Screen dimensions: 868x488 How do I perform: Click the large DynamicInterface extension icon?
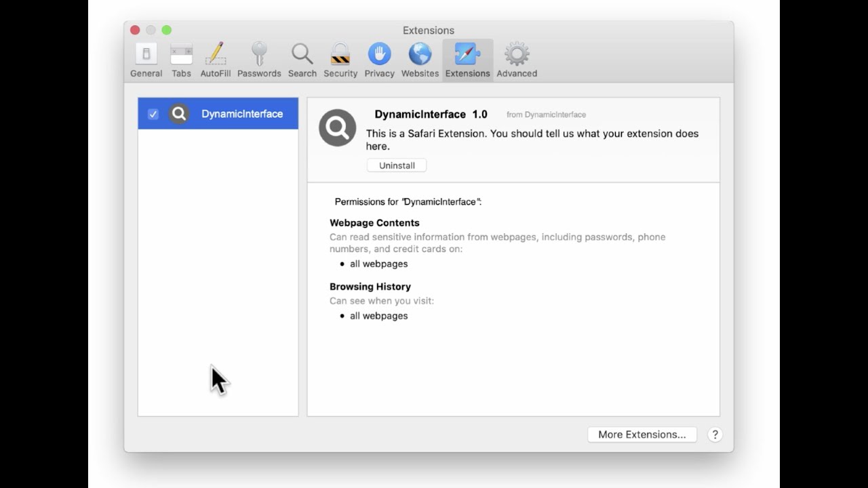[x=338, y=127]
